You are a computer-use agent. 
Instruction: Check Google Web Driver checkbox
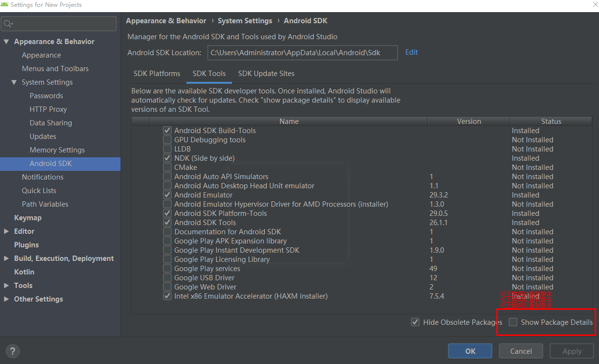click(167, 287)
